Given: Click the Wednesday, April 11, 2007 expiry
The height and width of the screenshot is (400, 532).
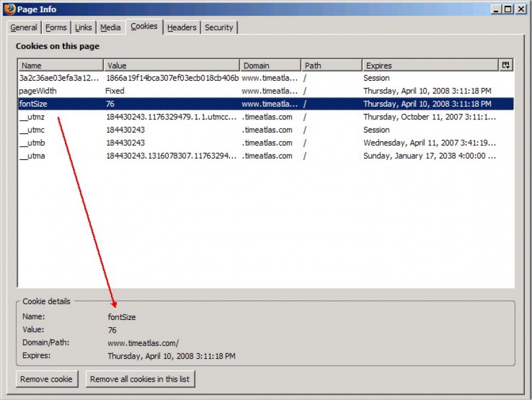Looking at the screenshot, I should pyautogui.click(x=429, y=142).
